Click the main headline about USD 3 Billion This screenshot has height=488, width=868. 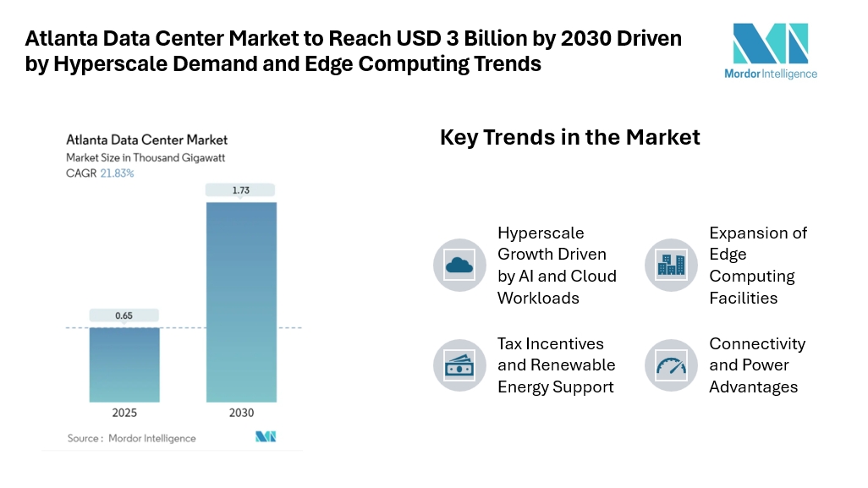353,51
